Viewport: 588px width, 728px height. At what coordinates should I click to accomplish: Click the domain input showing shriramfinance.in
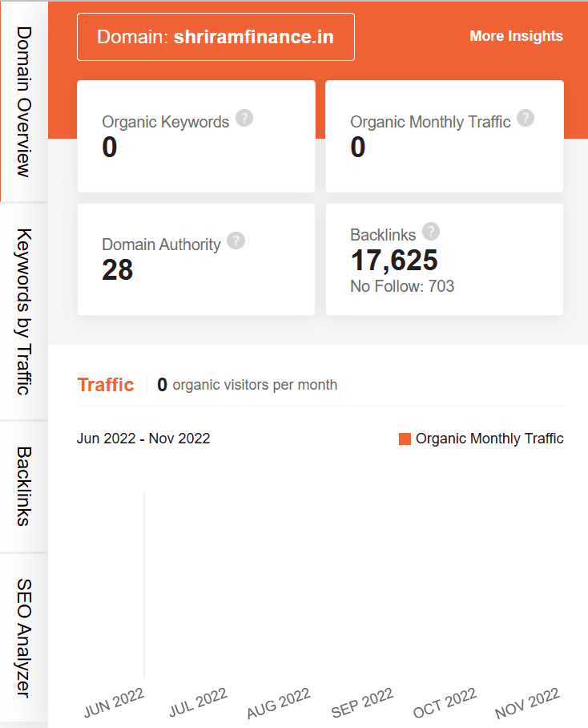[215, 37]
